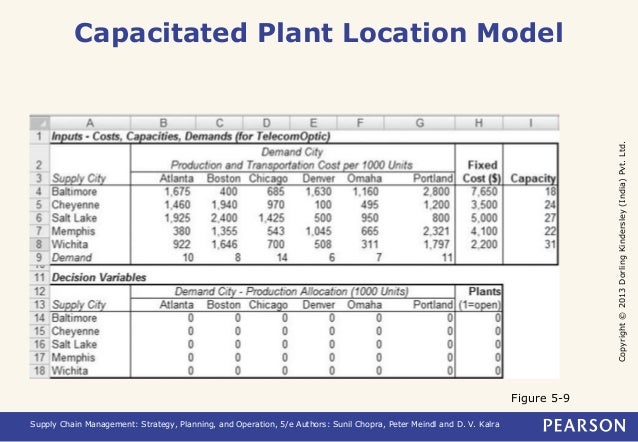This screenshot has height=442, width=638.
Task: Click 'Salt Lake' label in inputs row 6
Action: (x=74, y=218)
